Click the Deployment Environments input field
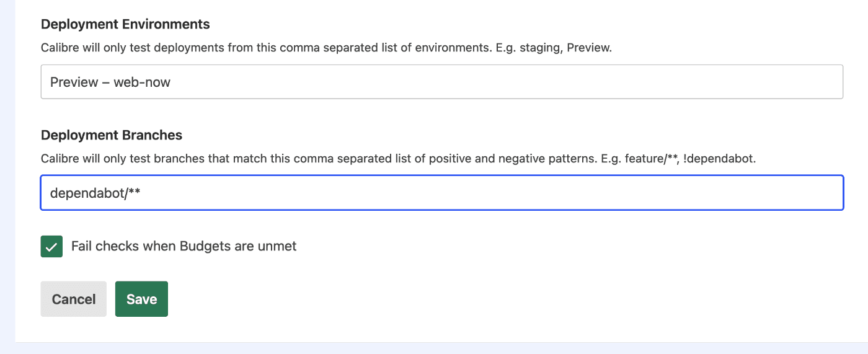The image size is (868, 354). (x=441, y=82)
